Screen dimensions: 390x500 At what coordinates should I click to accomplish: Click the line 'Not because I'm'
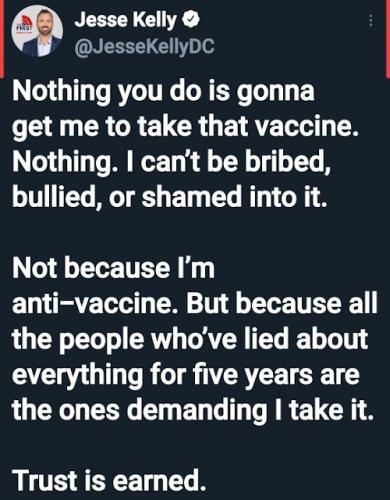tap(113, 268)
